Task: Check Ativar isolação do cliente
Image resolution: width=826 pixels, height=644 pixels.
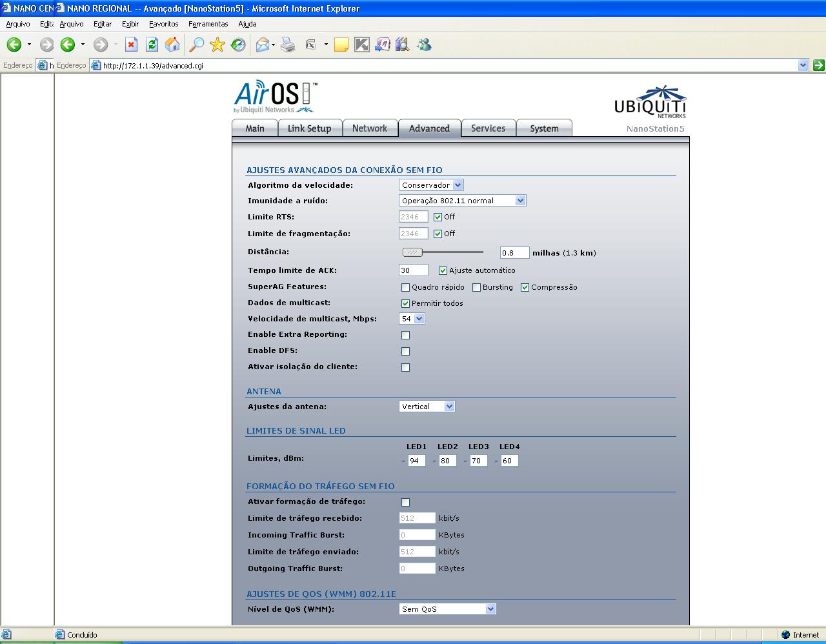Action: pos(405,368)
